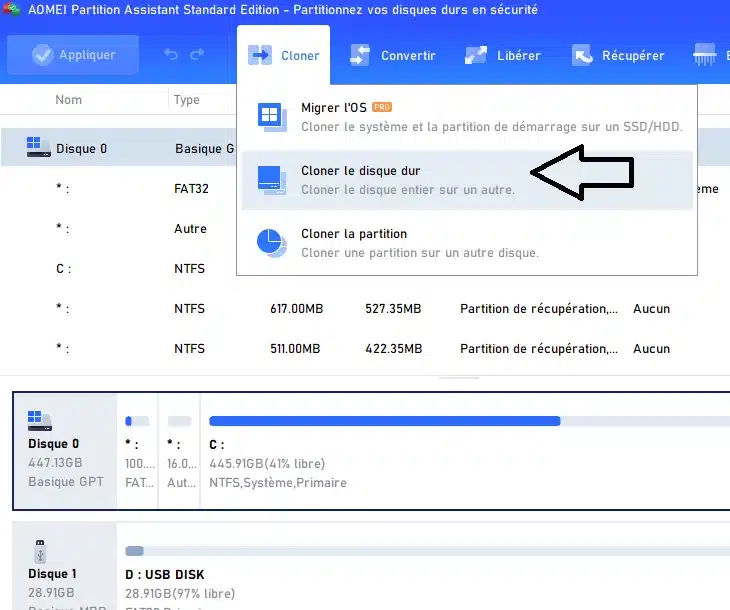Click the PRO badge next to Migrer l'OS
Viewport: 730px width, 610px height.
pos(382,107)
